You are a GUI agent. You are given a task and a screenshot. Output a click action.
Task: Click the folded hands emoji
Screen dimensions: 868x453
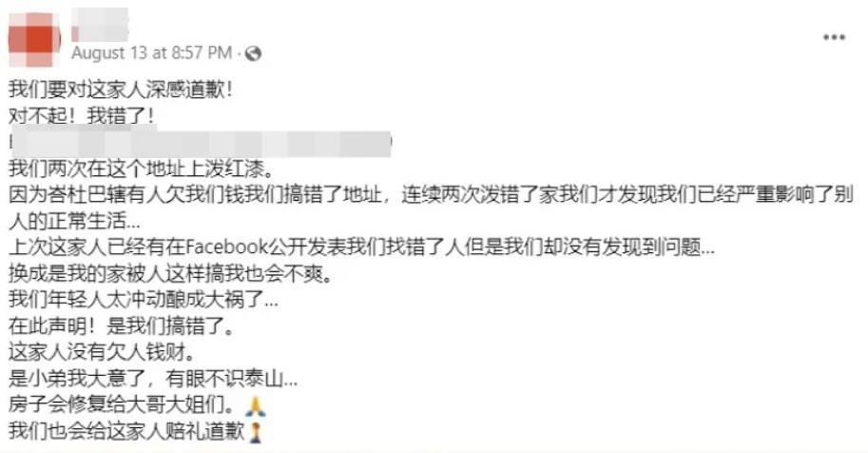256,406
